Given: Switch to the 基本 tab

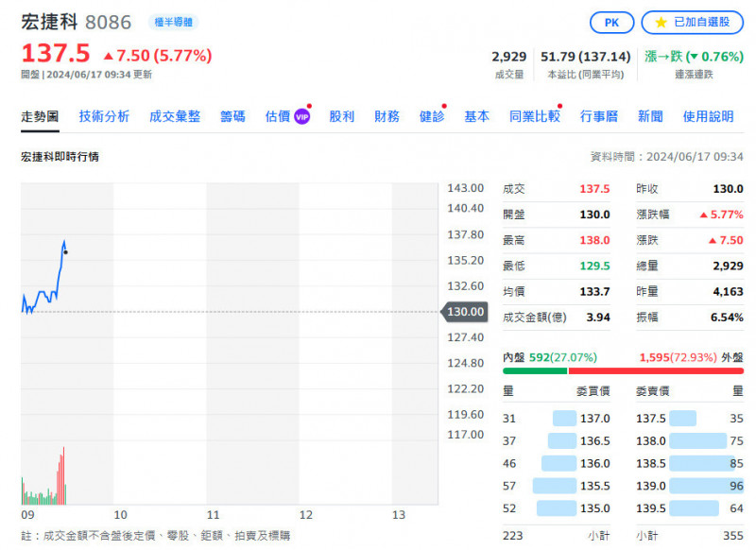Looking at the screenshot, I should [477, 116].
